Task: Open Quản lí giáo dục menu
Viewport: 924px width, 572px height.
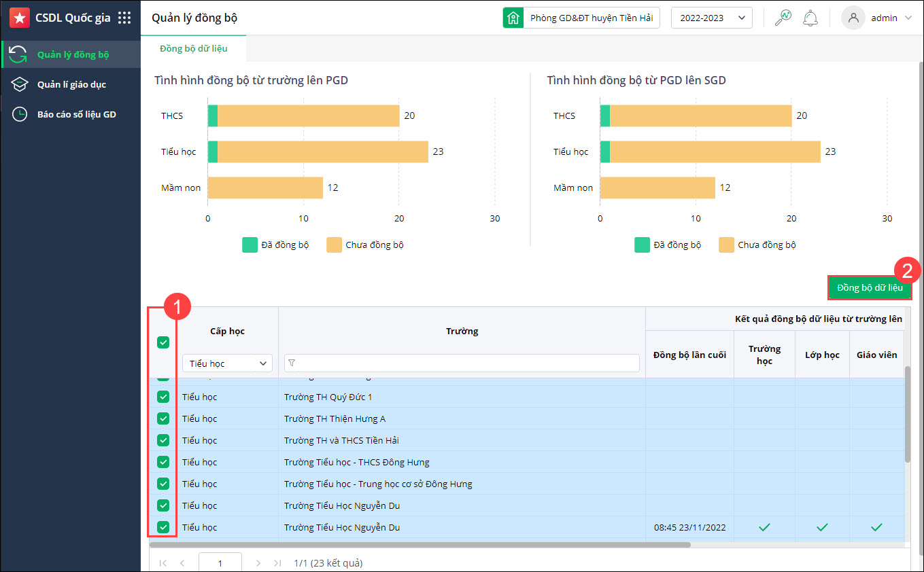Action: (71, 84)
